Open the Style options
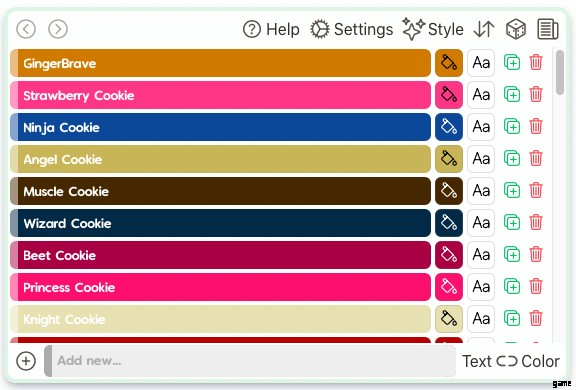This screenshot has width=576, height=390. [x=433, y=29]
